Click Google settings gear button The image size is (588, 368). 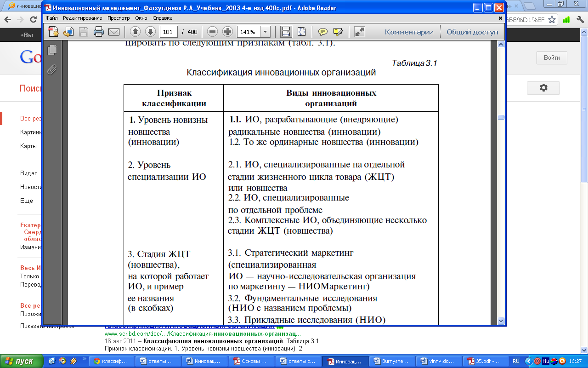[x=543, y=88]
